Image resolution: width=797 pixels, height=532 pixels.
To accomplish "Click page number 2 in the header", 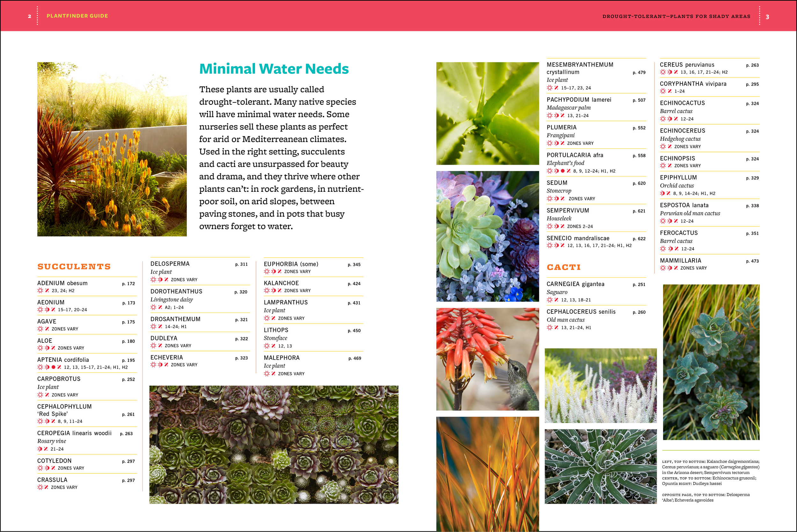I will pyautogui.click(x=30, y=16).
